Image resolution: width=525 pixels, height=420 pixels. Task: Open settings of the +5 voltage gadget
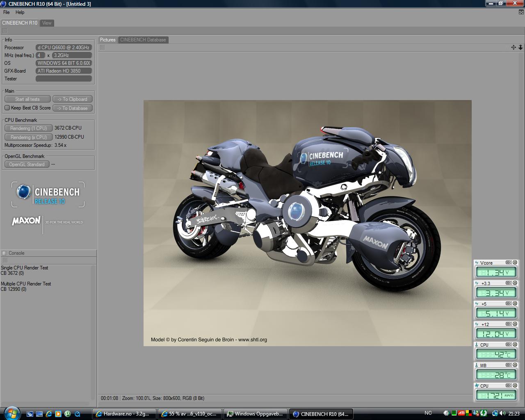pos(509,304)
